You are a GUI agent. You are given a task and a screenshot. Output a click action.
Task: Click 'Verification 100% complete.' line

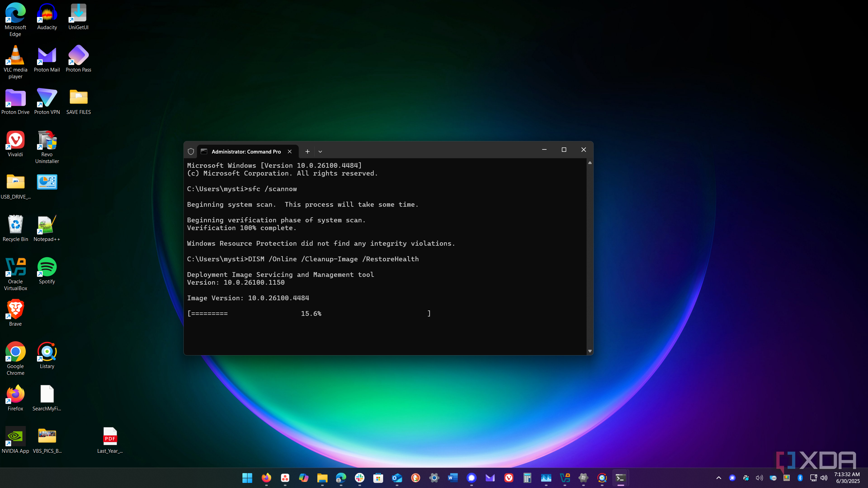tap(242, 228)
